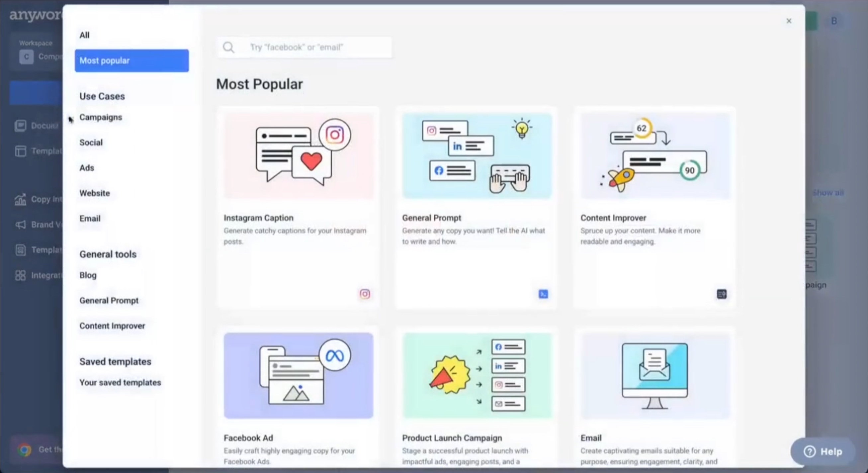
Task: Click the Show all link
Action: click(828, 193)
